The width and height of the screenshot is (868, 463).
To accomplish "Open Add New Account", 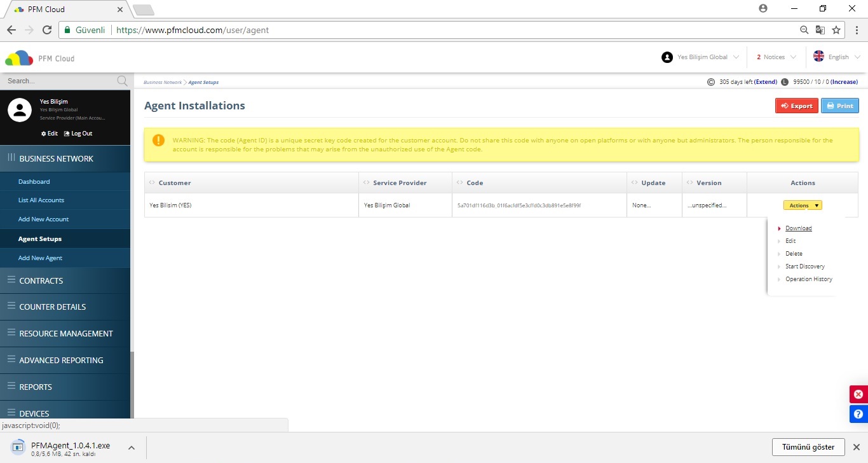I will 43,219.
